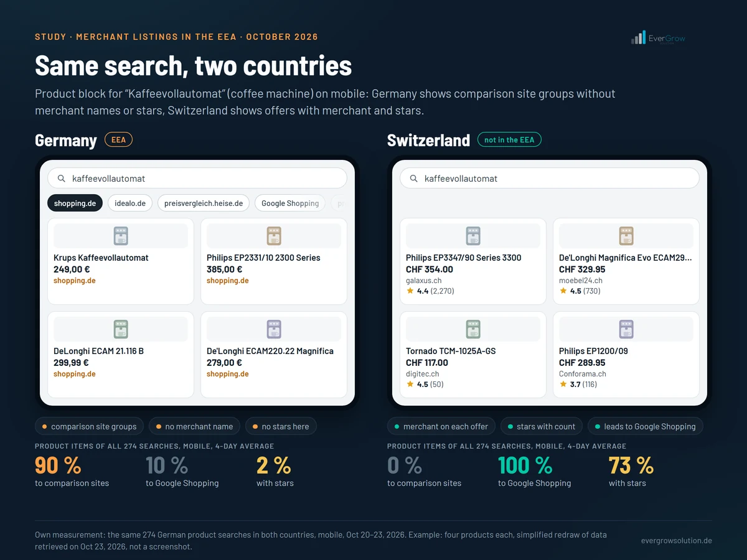This screenshot has height=560, width=747.
Task: Click 'Same search, two countries' headline
Action: pos(193,65)
